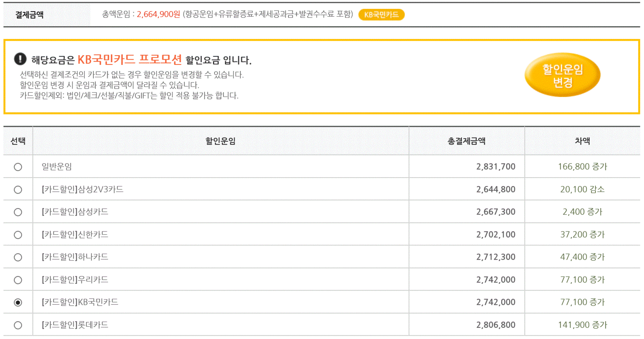Click the 2,664,900원 total fare amount
The height and width of the screenshot is (339, 644).
click(x=159, y=14)
